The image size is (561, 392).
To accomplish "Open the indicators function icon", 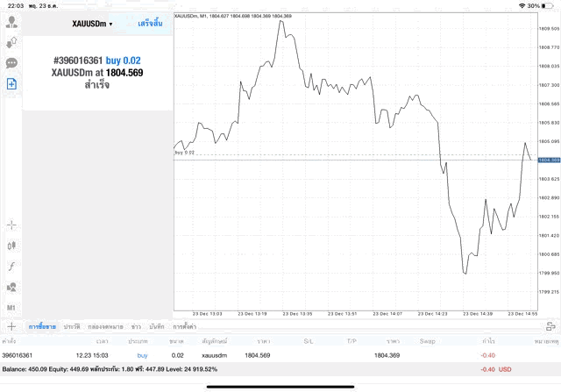I will [11, 267].
